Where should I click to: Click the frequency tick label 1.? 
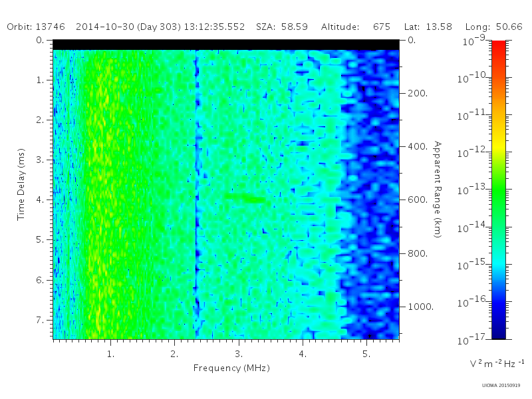point(110,354)
